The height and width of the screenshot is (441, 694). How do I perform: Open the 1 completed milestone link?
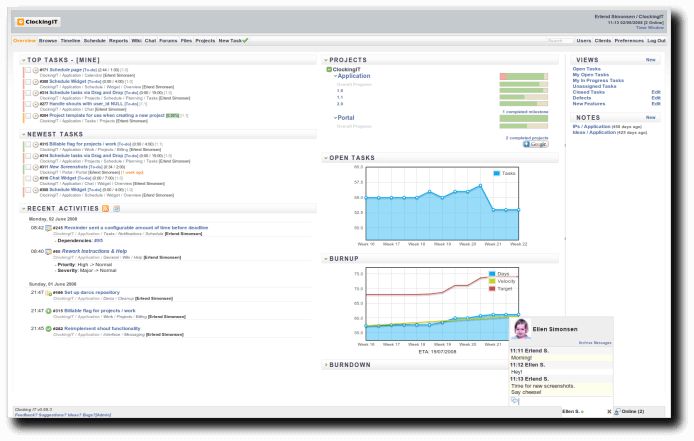(525, 112)
